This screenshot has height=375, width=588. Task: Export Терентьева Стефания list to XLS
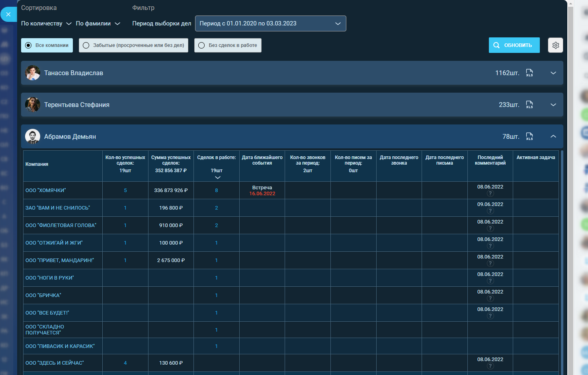tap(529, 105)
